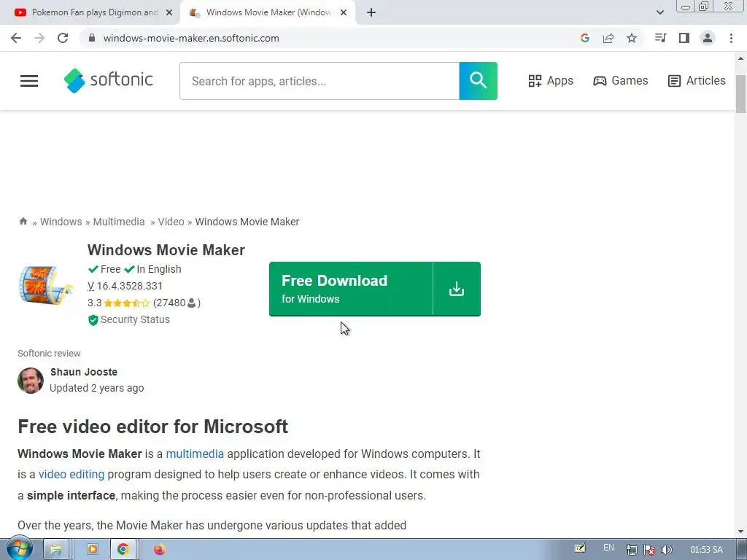Viewport: 747px width, 560px height.
Task: Go back in browser history
Action: click(x=16, y=38)
